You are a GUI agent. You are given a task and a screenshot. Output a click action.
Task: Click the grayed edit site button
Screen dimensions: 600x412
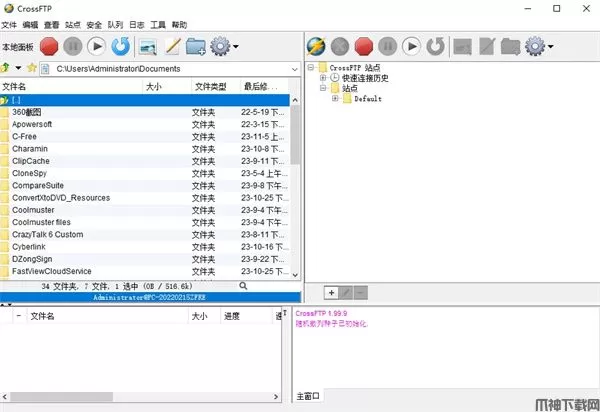click(346, 293)
